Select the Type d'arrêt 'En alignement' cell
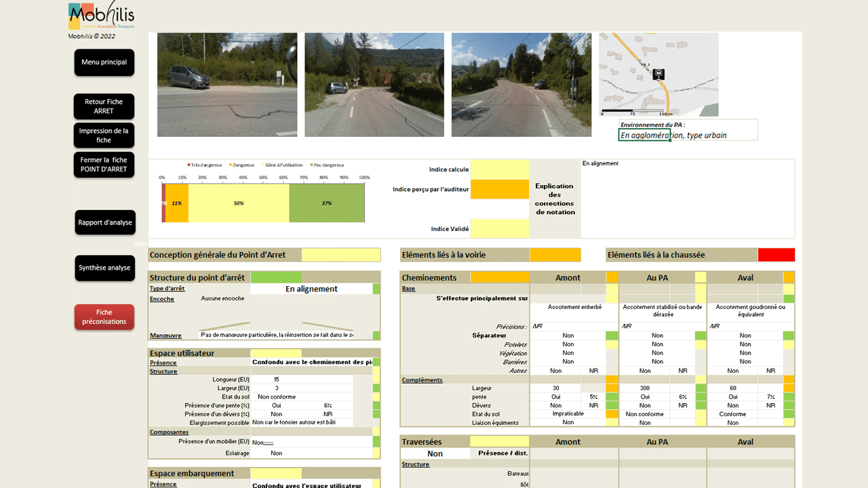868x488 pixels. pyautogui.click(x=311, y=289)
